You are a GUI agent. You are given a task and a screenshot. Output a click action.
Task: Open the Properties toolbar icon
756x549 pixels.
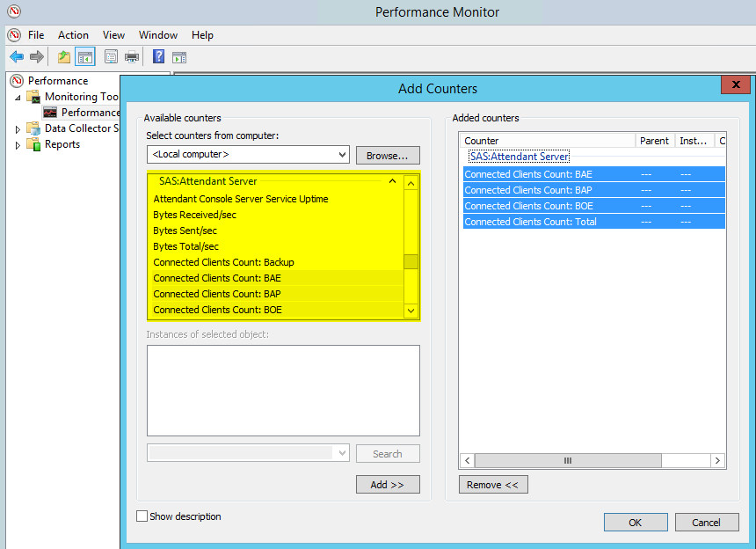tap(111, 57)
